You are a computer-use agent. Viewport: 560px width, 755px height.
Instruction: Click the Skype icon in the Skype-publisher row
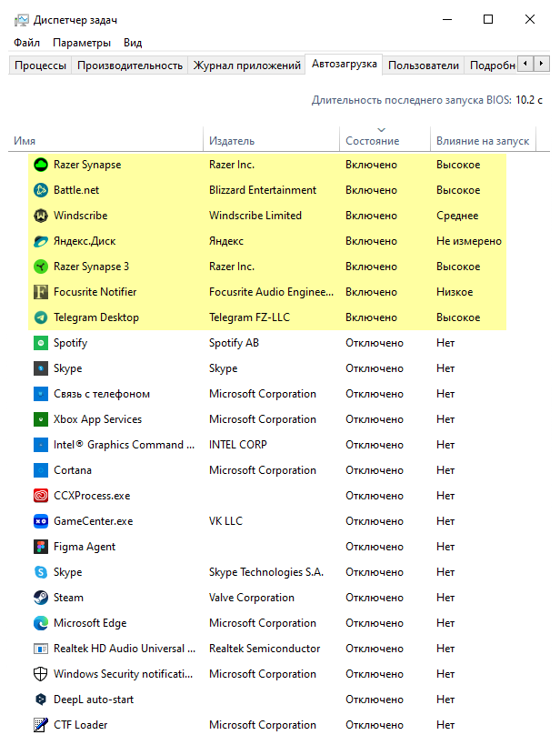(x=41, y=368)
